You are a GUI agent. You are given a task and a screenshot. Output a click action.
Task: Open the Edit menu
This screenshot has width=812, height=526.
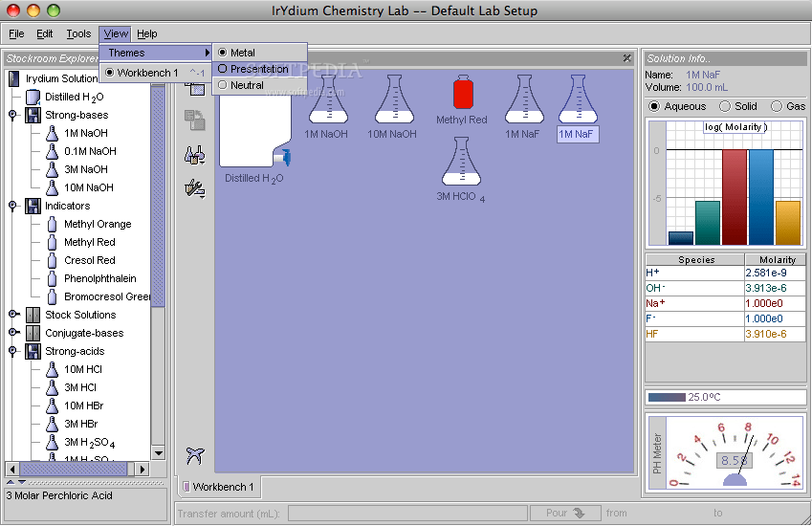click(45, 33)
